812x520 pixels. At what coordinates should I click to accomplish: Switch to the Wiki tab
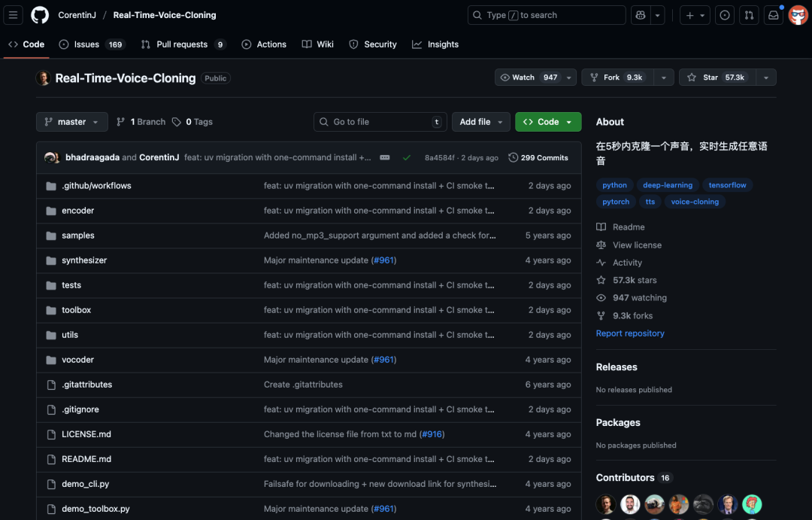(318, 44)
